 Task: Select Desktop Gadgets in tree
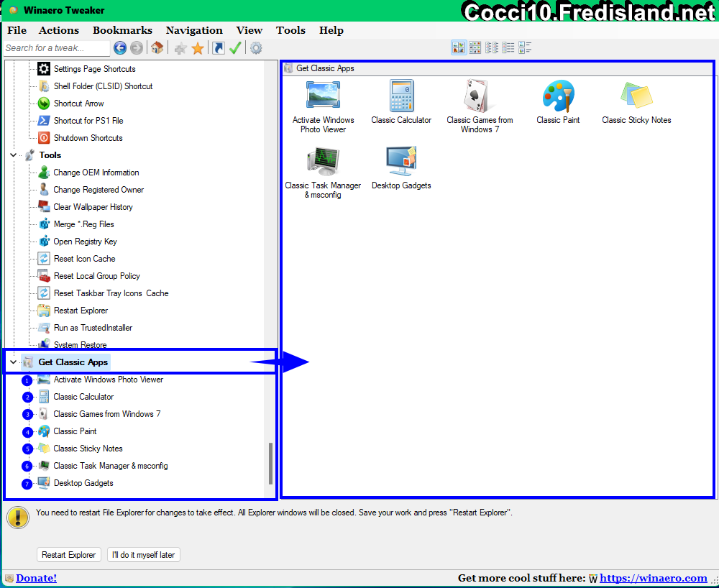(x=83, y=483)
